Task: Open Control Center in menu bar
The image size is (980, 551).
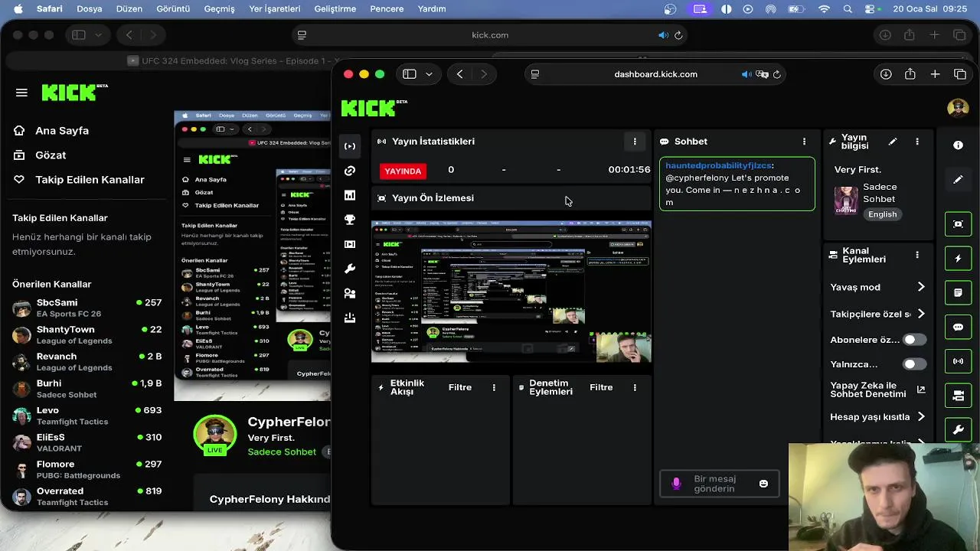Action: tap(871, 9)
